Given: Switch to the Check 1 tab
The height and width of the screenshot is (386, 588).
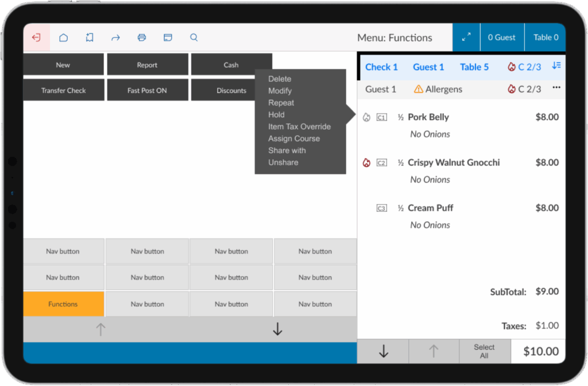Looking at the screenshot, I should 381,67.
